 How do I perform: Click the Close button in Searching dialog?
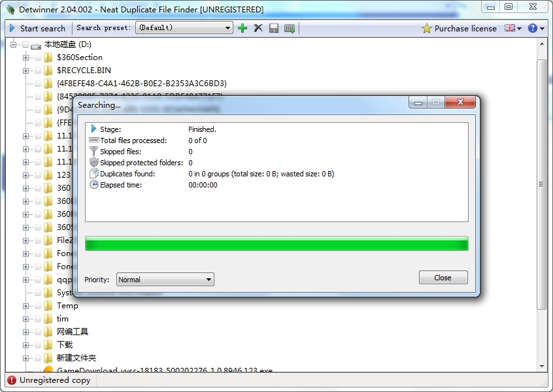pos(443,278)
